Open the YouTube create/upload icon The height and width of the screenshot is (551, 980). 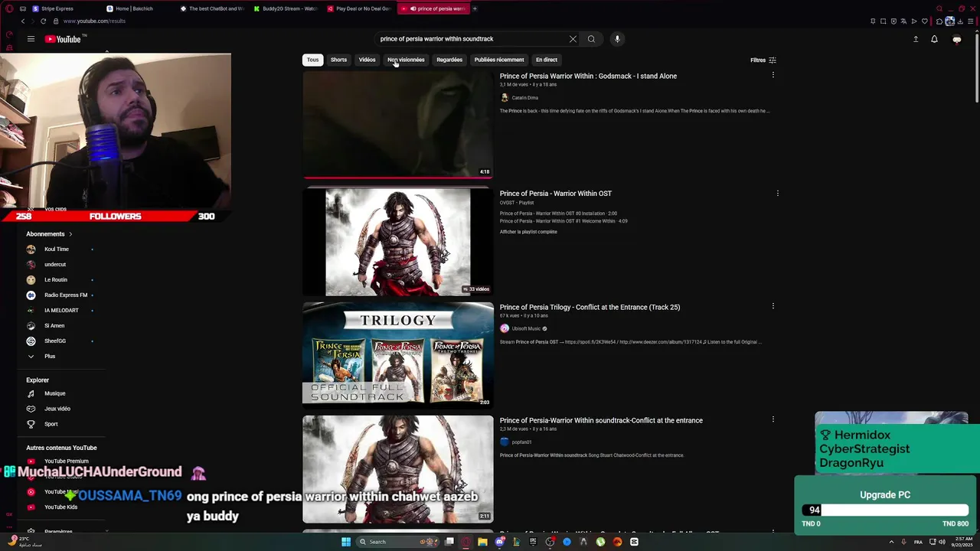916,39
